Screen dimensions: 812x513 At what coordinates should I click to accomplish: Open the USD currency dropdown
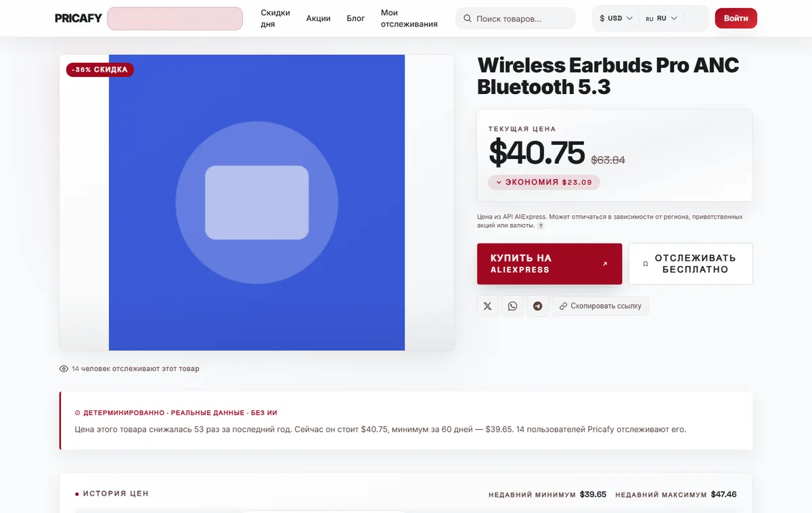pos(616,18)
